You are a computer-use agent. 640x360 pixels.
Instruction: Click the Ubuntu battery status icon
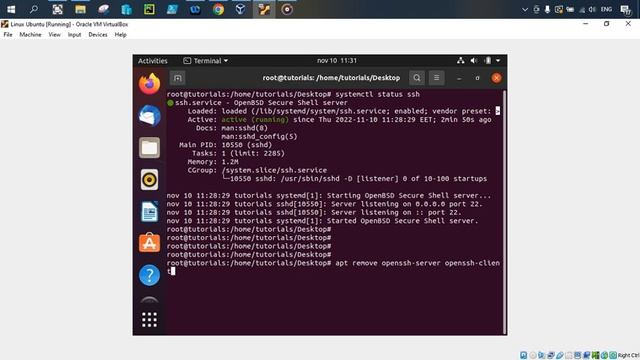point(488,60)
